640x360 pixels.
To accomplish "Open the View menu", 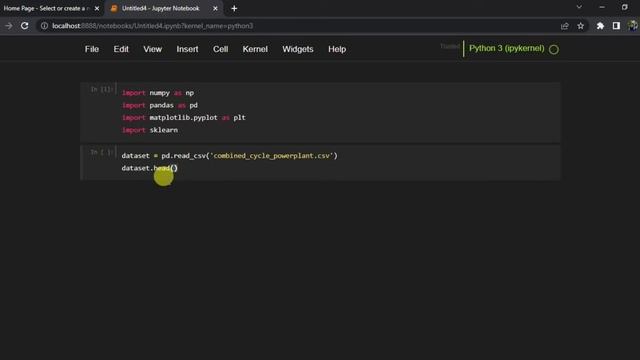I will point(152,49).
